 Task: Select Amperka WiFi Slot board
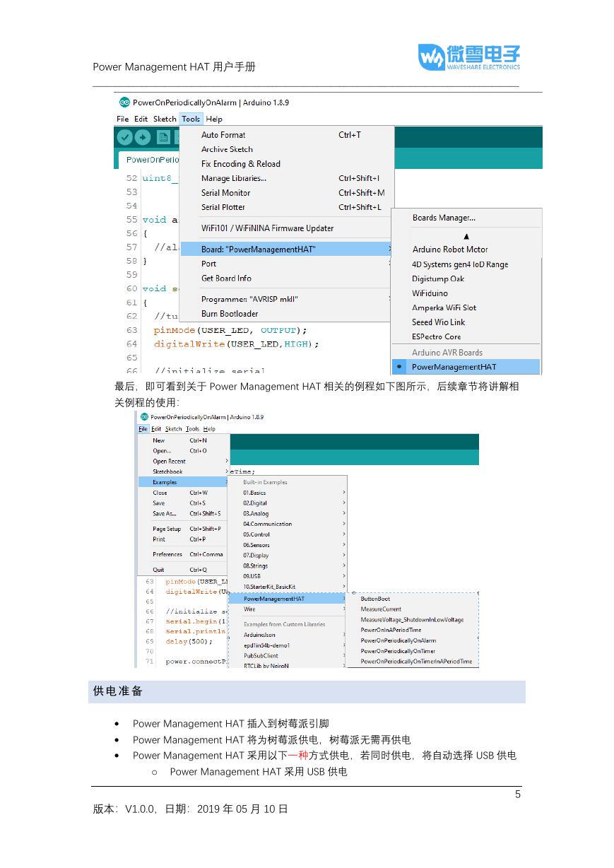[466, 307]
